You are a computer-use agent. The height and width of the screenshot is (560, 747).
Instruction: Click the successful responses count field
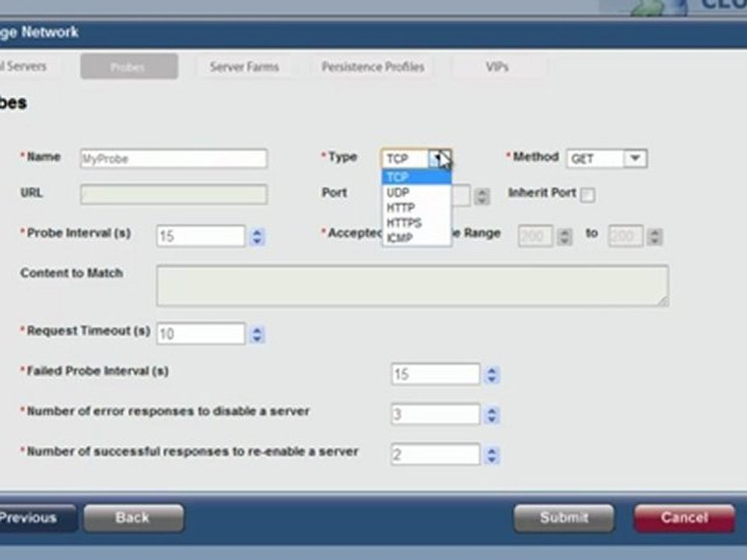tap(436, 454)
